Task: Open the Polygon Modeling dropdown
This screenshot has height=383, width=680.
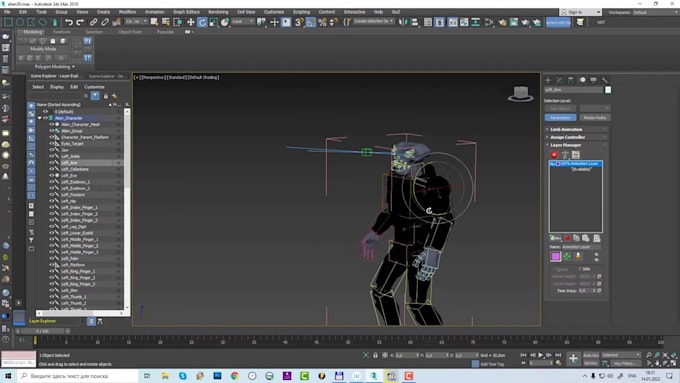Action: (55, 67)
